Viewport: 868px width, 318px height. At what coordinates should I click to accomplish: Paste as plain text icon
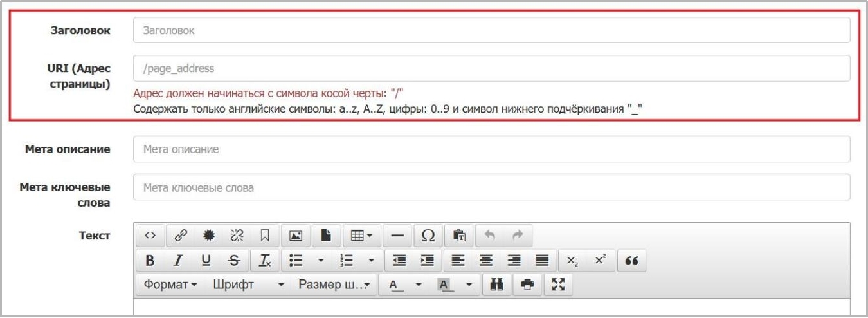[459, 236]
